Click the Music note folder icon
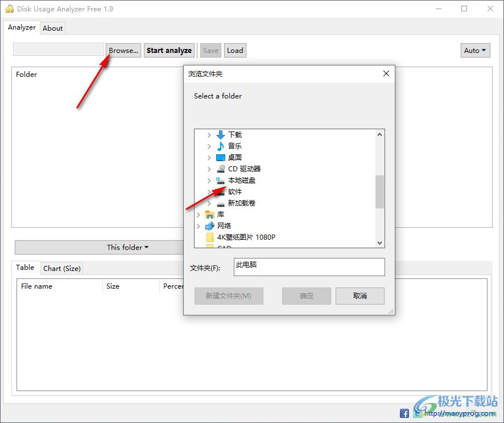This screenshot has height=423, width=504. [x=221, y=146]
